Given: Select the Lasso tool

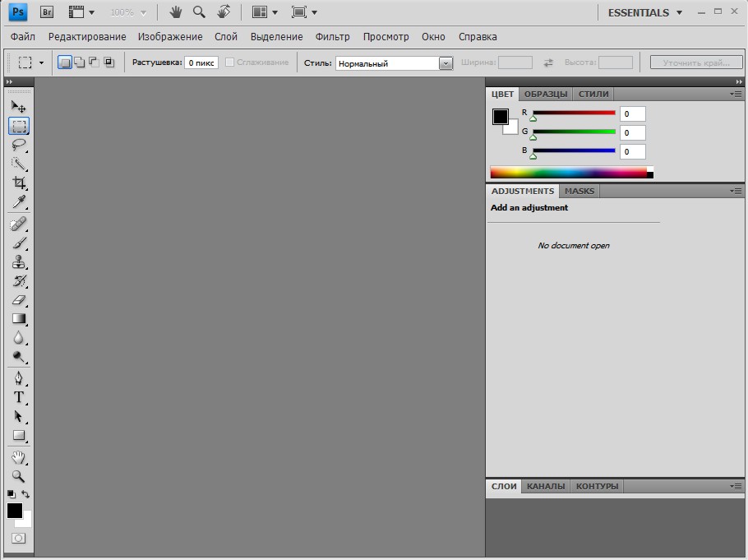Looking at the screenshot, I should pyautogui.click(x=19, y=145).
